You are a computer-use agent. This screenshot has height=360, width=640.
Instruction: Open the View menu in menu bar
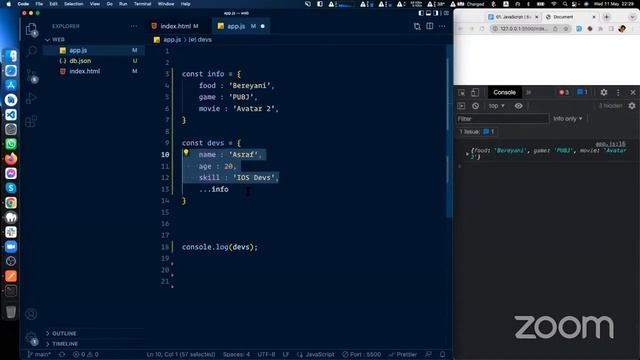coord(95,4)
